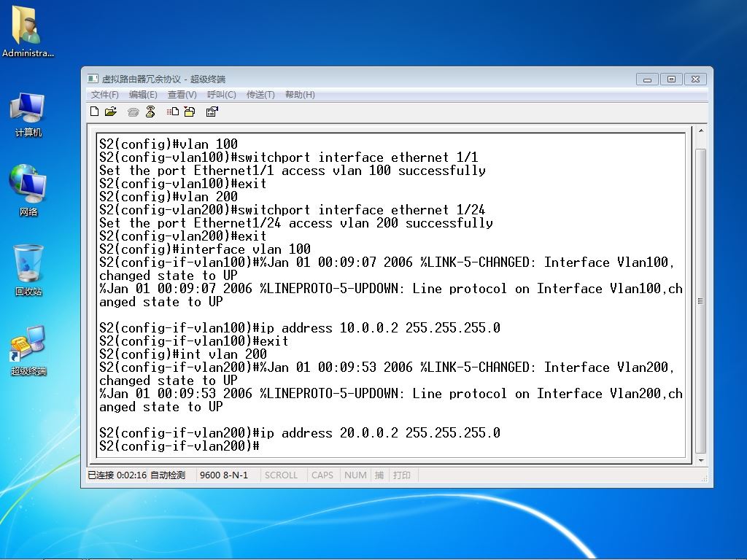Open the 文件(F) menu
Image resolution: width=747 pixels, height=560 pixels.
tap(105, 94)
